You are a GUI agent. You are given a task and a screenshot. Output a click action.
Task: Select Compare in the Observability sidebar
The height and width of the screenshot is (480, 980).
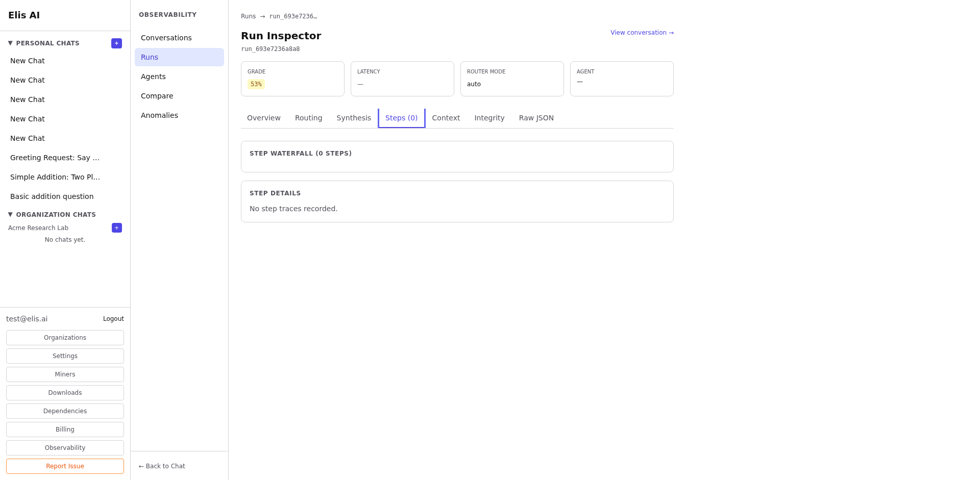[157, 96]
